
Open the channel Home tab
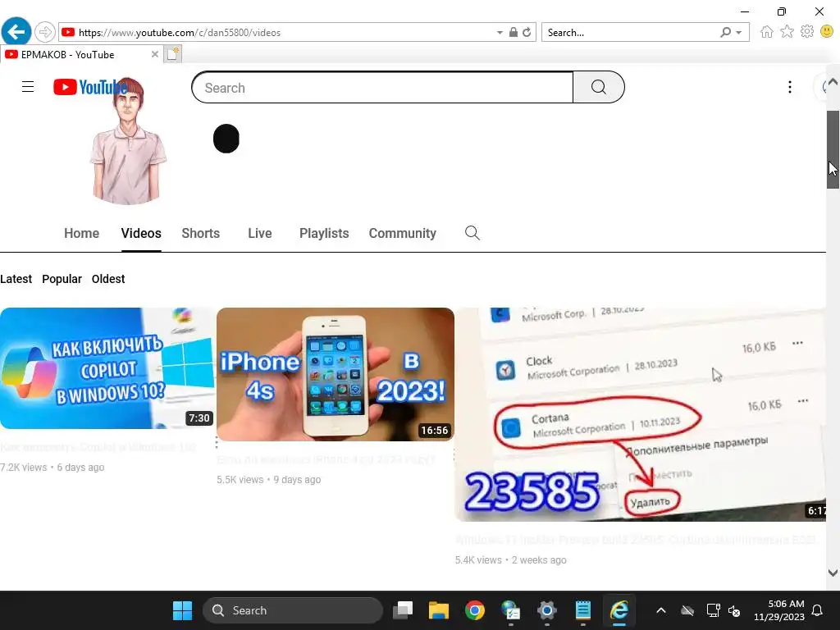coord(81,234)
